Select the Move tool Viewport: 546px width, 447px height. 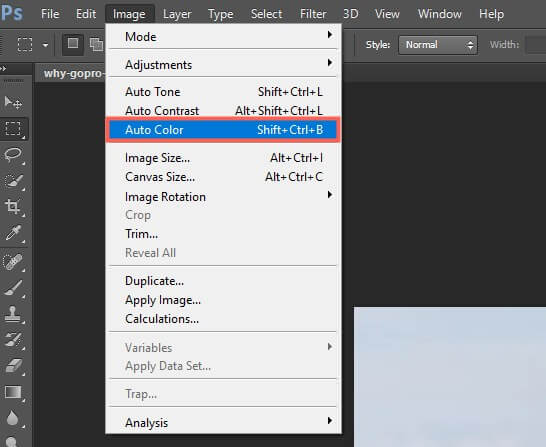[13, 102]
